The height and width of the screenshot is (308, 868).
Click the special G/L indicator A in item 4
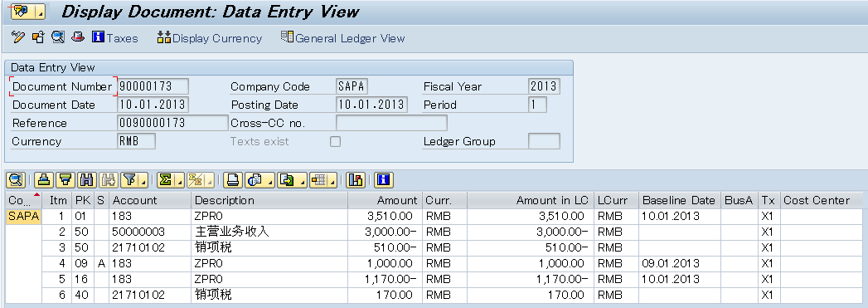(101, 264)
